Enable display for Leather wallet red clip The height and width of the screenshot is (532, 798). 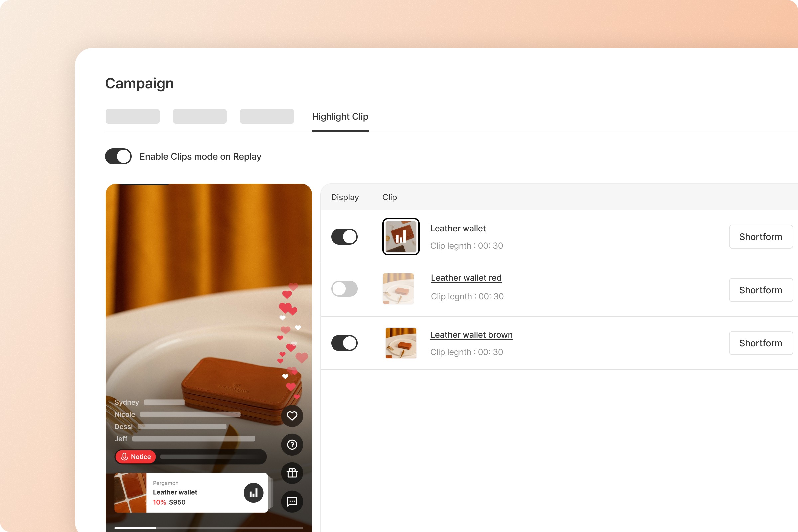click(344, 289)
